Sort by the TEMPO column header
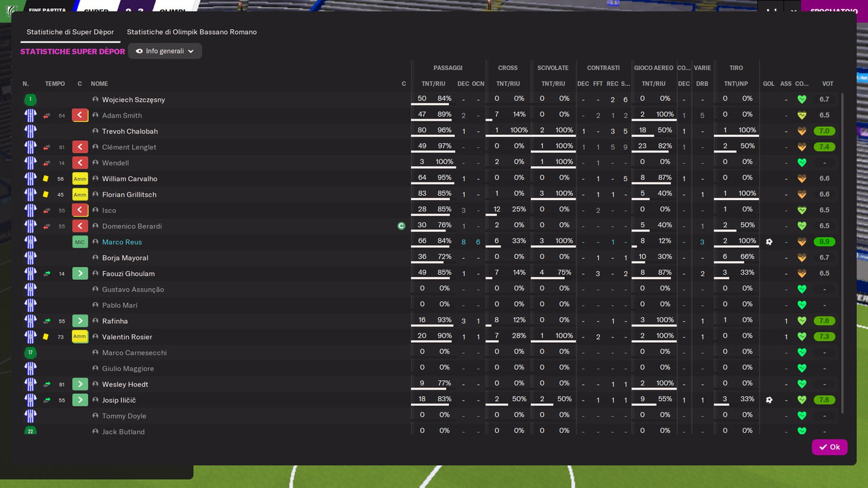This screenshot has width=868, height=488. (55, 84)
